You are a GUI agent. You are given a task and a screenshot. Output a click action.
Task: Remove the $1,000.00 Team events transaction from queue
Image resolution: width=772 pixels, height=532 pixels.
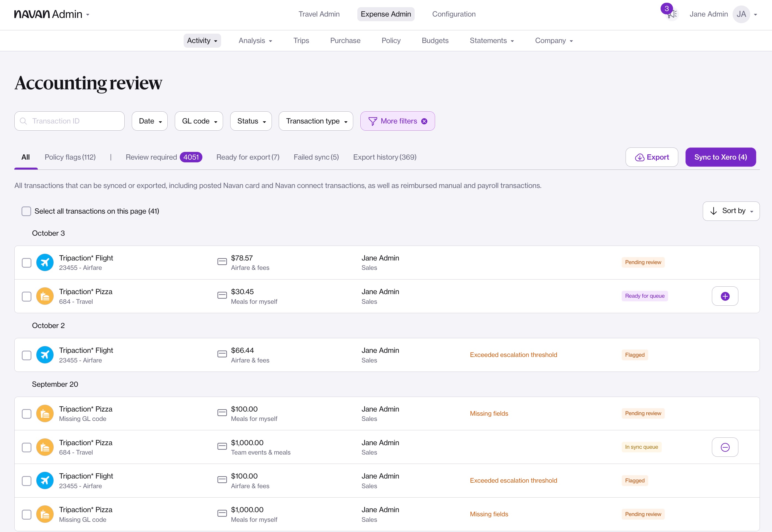[x=725, y=447]
